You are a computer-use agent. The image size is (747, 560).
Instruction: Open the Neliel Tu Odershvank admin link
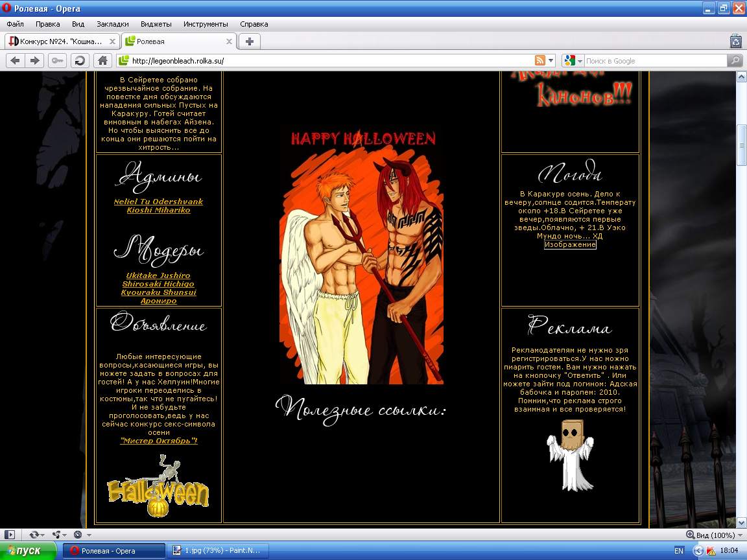pos(158,202)
